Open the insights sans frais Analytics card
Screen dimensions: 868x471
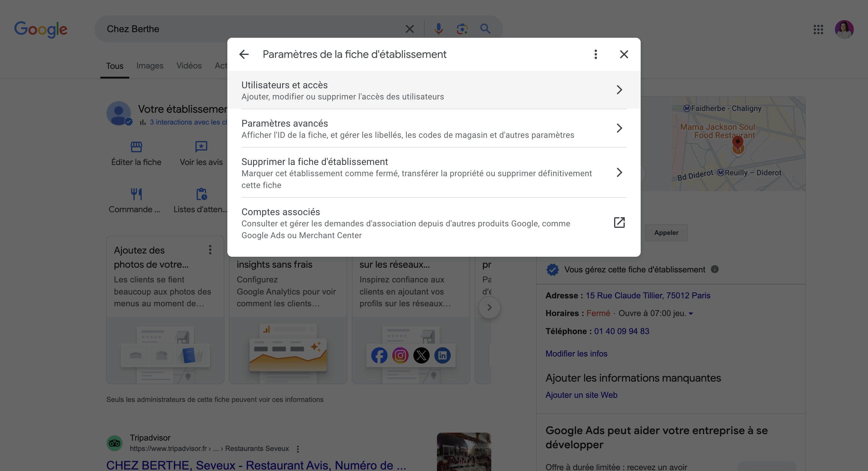point(288,320)
